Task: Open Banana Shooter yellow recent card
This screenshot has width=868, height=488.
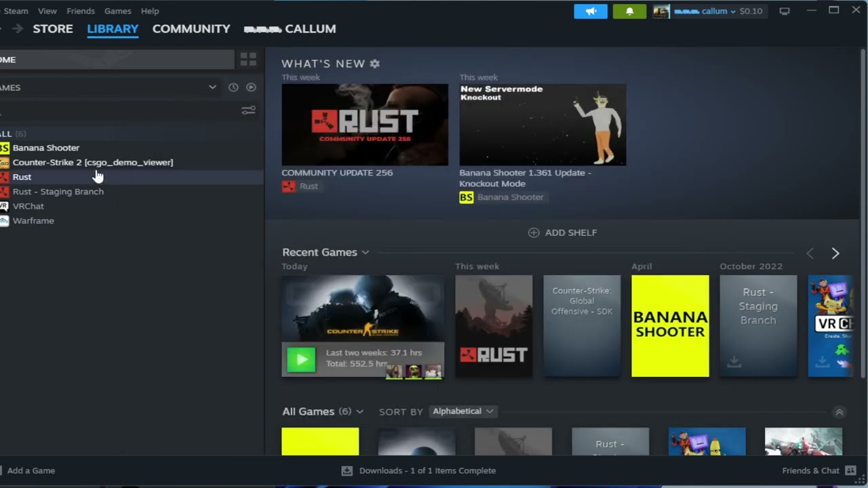Action: click(x=670, y=326)
